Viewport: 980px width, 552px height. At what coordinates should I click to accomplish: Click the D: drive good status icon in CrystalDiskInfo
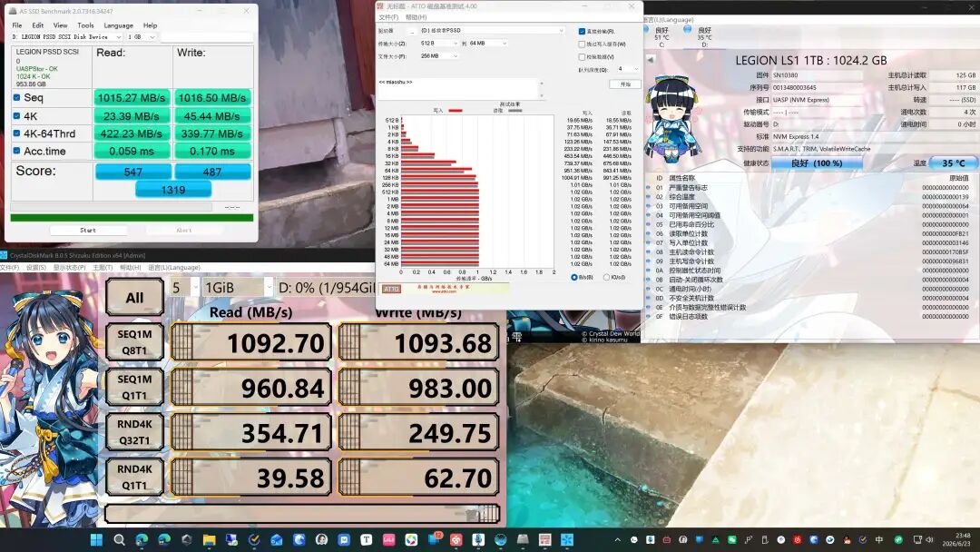[x=688, y=29]
